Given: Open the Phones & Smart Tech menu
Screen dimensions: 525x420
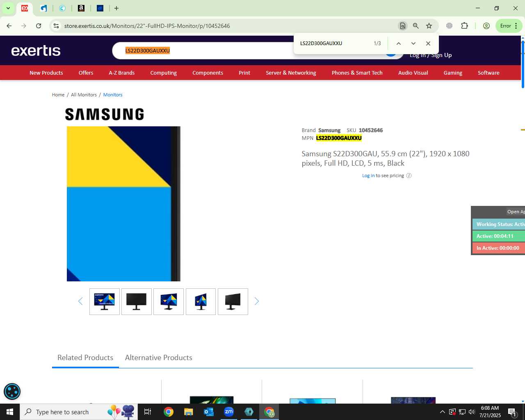Looking at the screenshot, I should 357,73.
